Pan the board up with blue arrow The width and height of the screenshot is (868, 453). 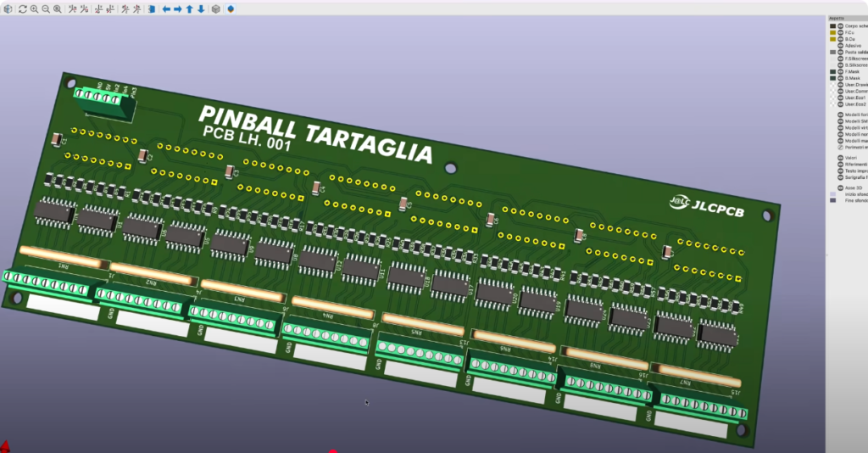pos(190,8)
